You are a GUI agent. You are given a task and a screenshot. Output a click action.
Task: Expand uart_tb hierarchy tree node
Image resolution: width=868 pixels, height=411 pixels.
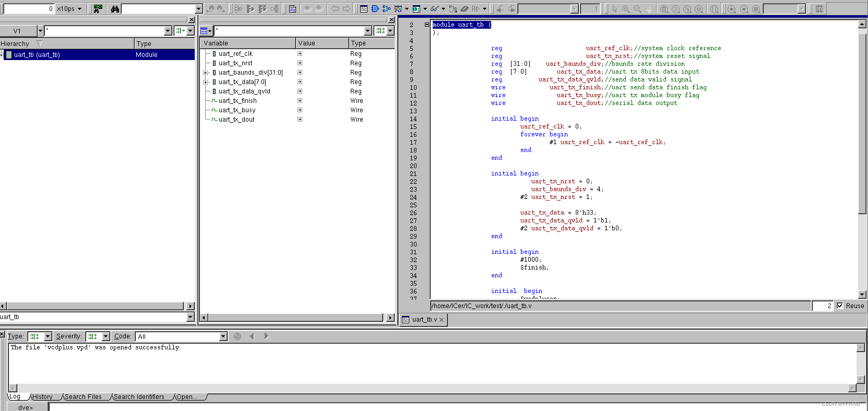(2, 54)
